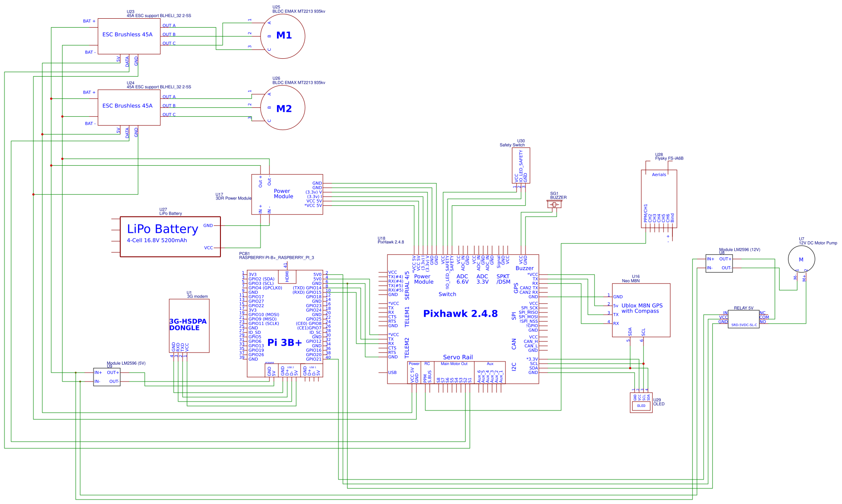The height and width of the screenshot is (504, 842).
Task: Click the U23 ESC Brushless 45A block
Action: 129,36
